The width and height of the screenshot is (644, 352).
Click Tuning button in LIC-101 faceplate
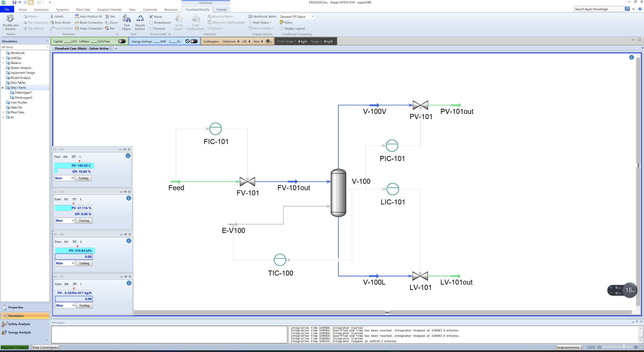(84, 221)
